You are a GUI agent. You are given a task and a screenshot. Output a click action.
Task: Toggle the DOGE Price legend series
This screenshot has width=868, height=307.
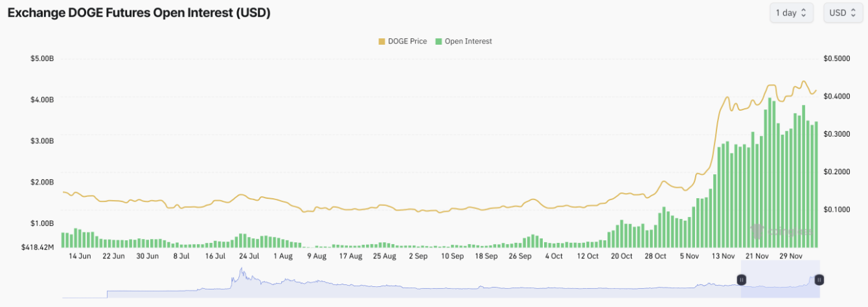pyautogui.click(x=407, y=41)
